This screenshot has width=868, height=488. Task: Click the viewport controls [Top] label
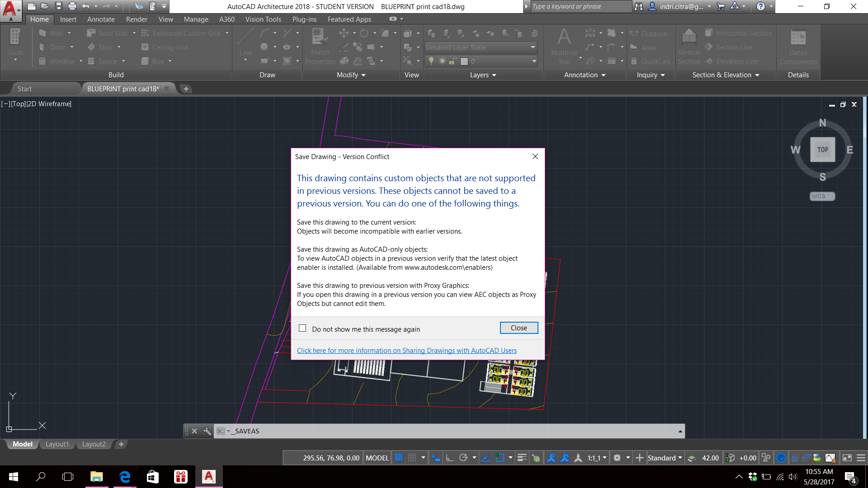coord(18,103)
